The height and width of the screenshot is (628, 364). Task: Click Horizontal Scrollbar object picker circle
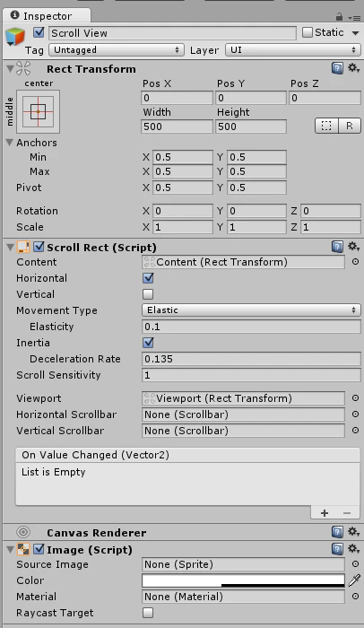(355, 414)
